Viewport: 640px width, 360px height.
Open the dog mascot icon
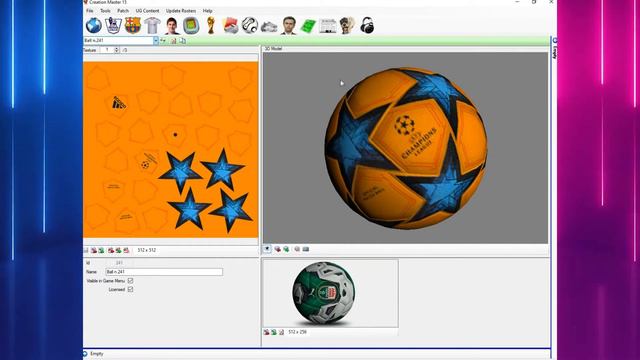click(x=347, y=26)
